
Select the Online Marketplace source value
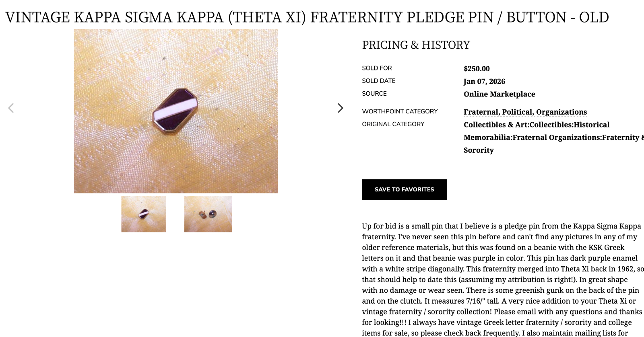[500, 94]
